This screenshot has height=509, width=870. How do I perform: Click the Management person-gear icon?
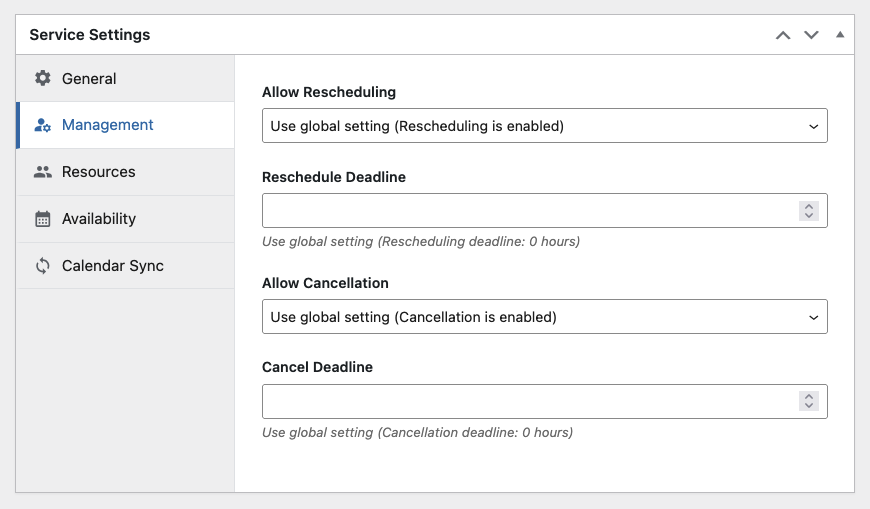[43, 125]
